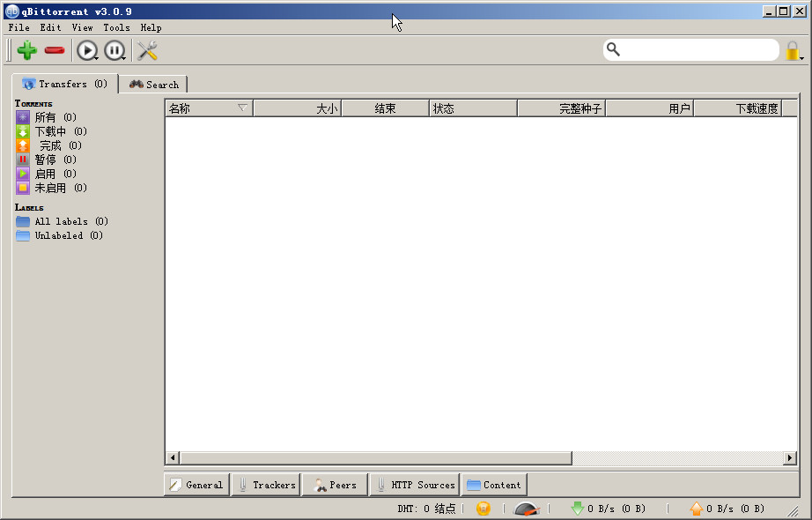Open the pause button's dropdown arrow

click(124, 58)
